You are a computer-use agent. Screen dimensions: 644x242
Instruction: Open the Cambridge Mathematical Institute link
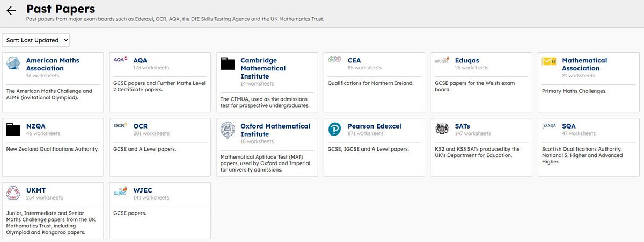[x=263, y=68]
